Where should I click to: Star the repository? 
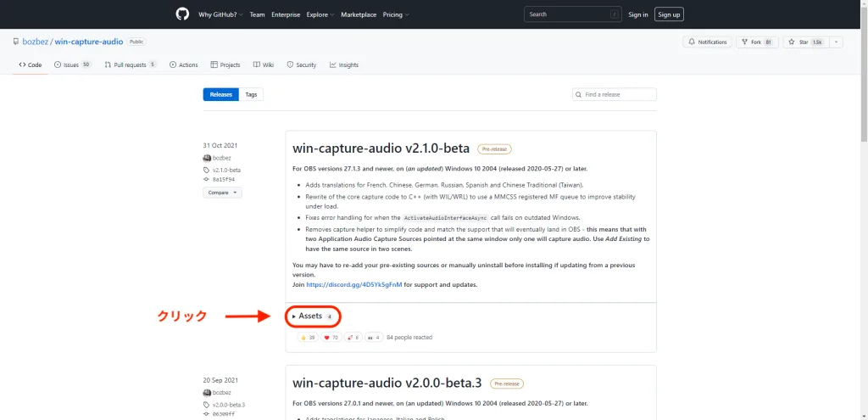click(x=805, y=42)
